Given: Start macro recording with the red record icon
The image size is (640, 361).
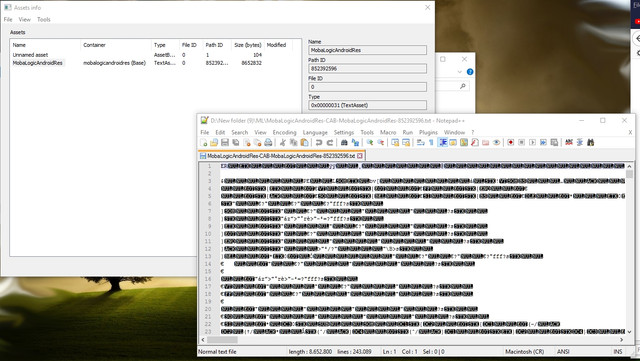Looking at the screenshot, I should click(511, 143).
